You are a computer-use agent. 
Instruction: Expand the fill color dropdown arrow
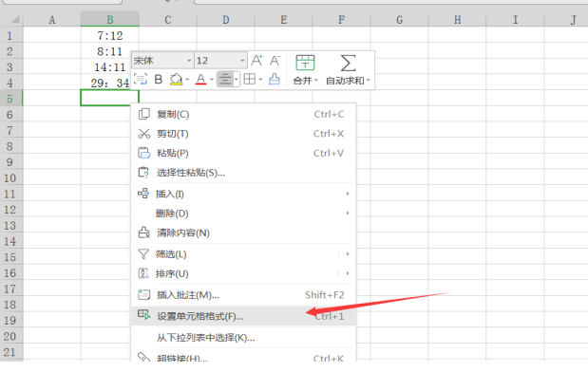[x=187, y=80]
